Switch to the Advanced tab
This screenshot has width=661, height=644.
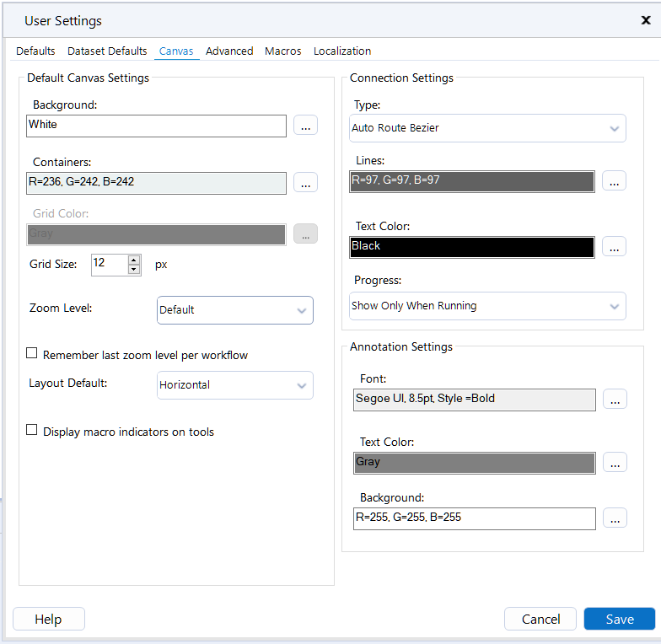[x=229, y=51]
